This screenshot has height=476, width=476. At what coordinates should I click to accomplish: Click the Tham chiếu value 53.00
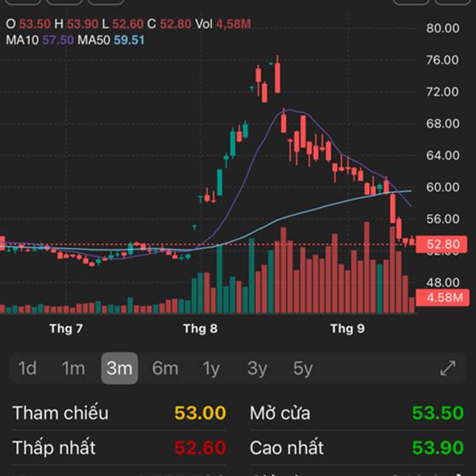tap(200, 413)
